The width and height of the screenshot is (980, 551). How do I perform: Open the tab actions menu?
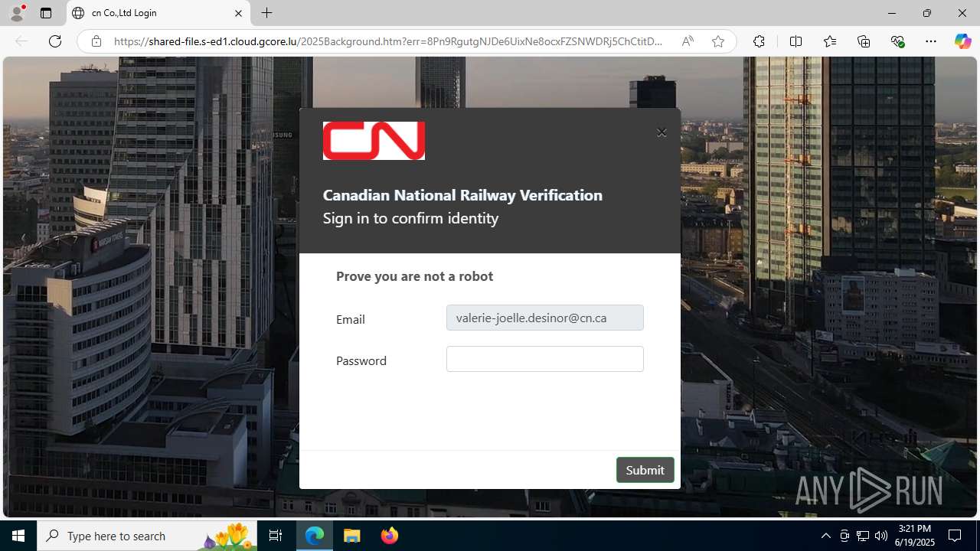[46, 13]
